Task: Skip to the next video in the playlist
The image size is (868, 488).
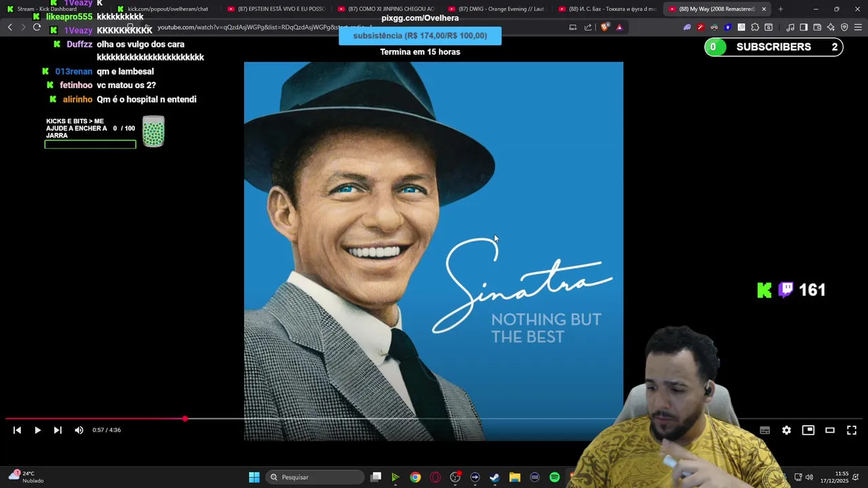Action: coord(58,430)
